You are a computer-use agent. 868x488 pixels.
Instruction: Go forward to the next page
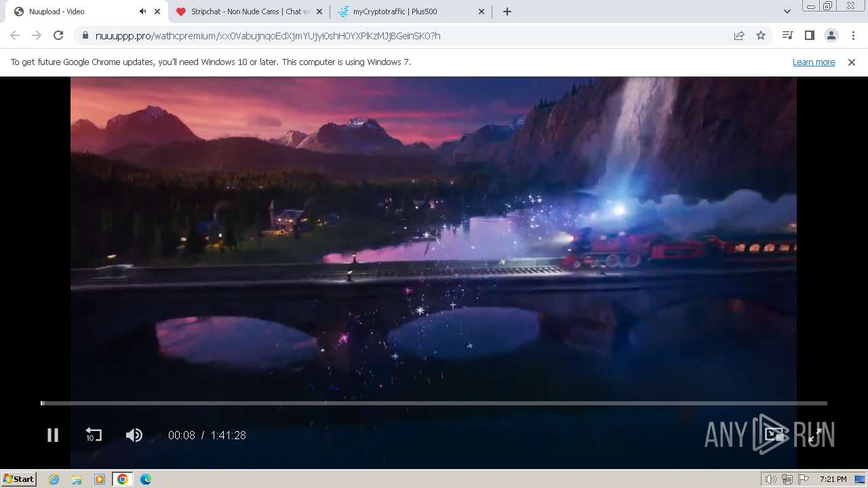(x=37, y=35)
